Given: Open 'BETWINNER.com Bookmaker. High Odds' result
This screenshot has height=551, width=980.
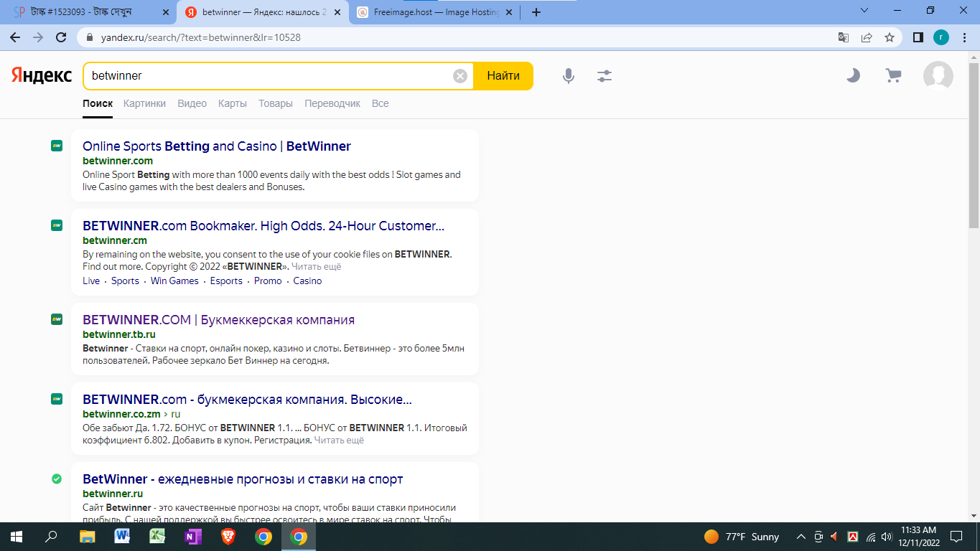Looking at the screenshot, I should (263, 226).
